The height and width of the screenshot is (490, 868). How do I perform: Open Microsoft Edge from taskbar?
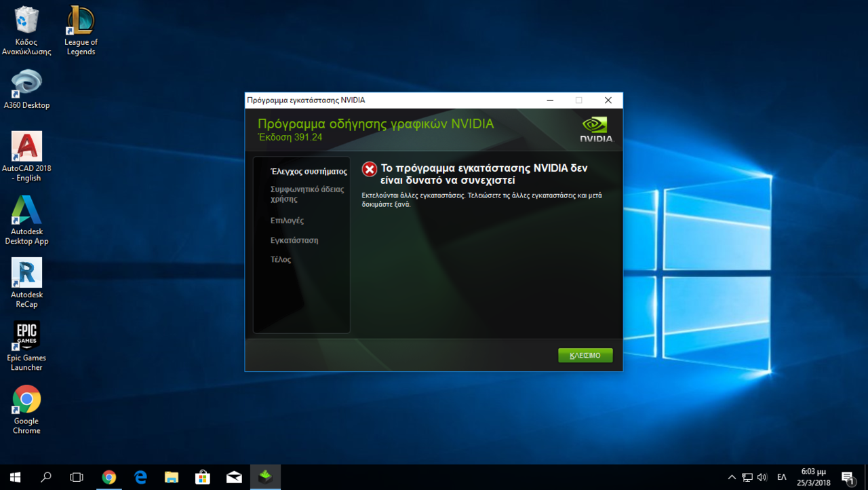coord(140,477)
